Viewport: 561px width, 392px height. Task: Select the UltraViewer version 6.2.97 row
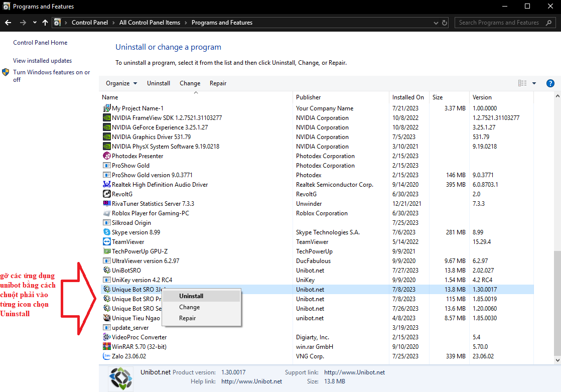pos(317,261)
